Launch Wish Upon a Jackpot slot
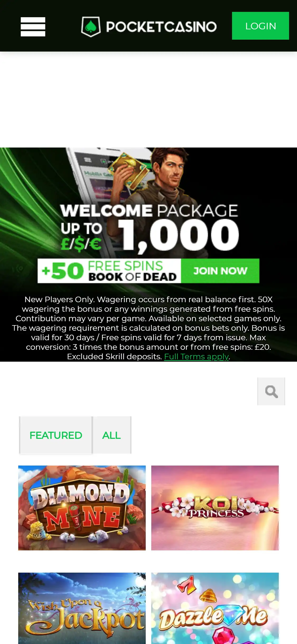Viewport: 297px width, 644px height. (x=82, y=608)
